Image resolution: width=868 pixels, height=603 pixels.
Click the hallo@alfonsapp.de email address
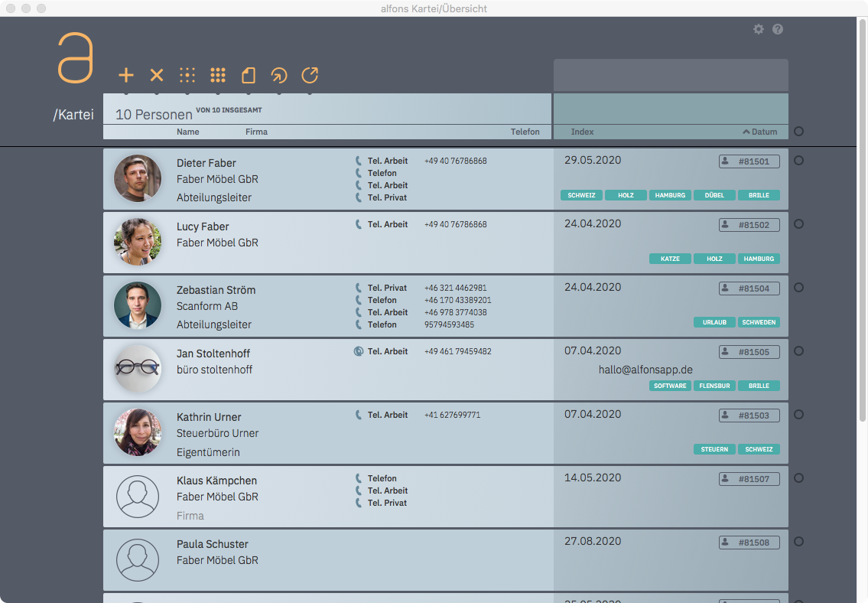(645, 369)
